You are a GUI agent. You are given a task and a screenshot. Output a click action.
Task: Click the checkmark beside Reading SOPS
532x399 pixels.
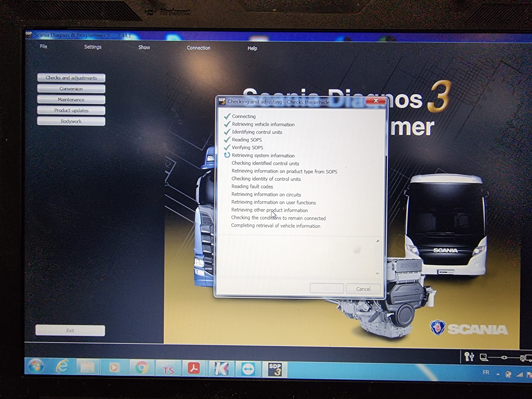(227, 139)
